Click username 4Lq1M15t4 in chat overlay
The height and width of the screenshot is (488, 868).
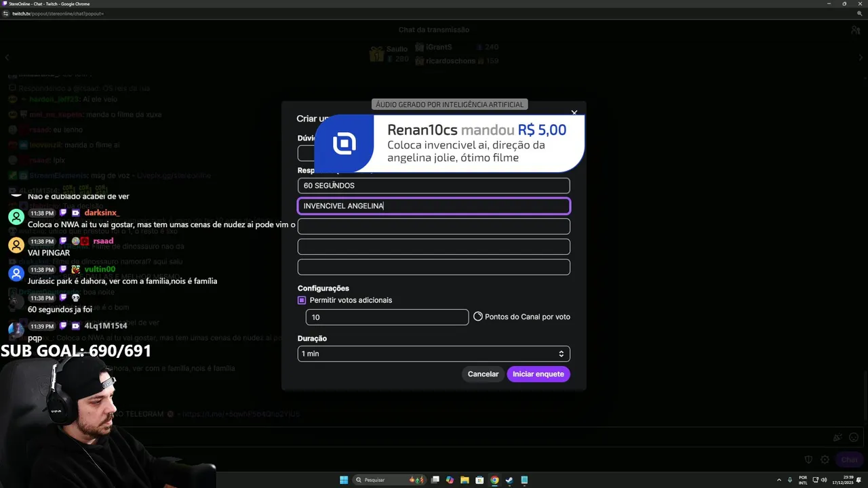pos(105,326)
